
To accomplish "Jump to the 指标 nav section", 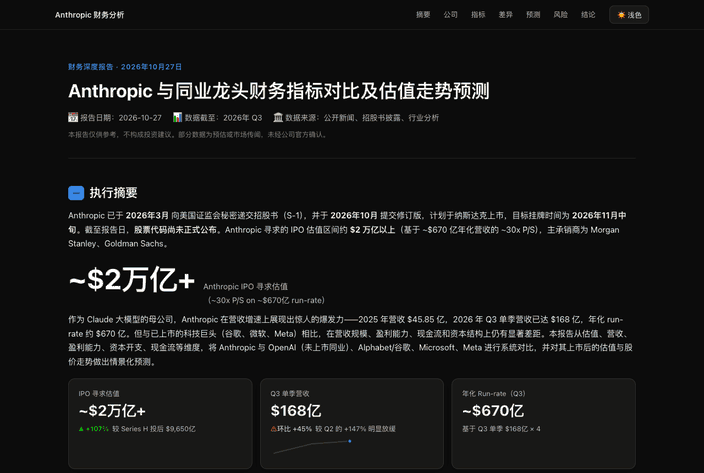I will [x=478, y=15].
